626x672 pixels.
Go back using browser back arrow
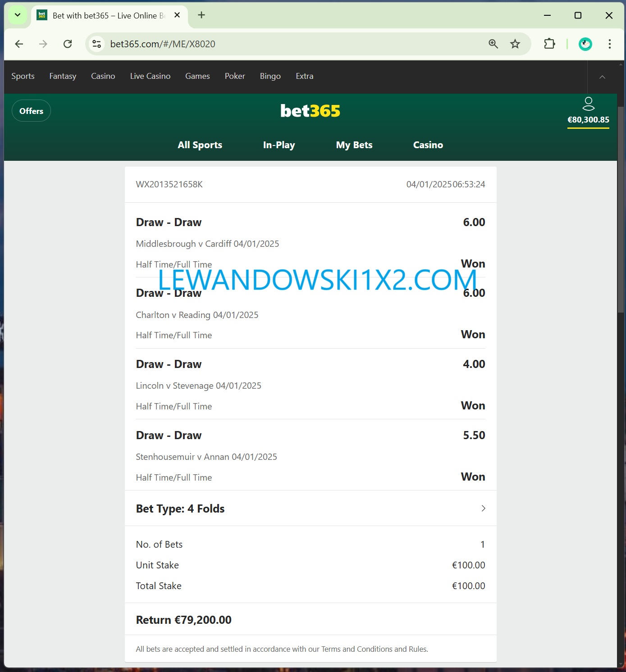[19, 44]
